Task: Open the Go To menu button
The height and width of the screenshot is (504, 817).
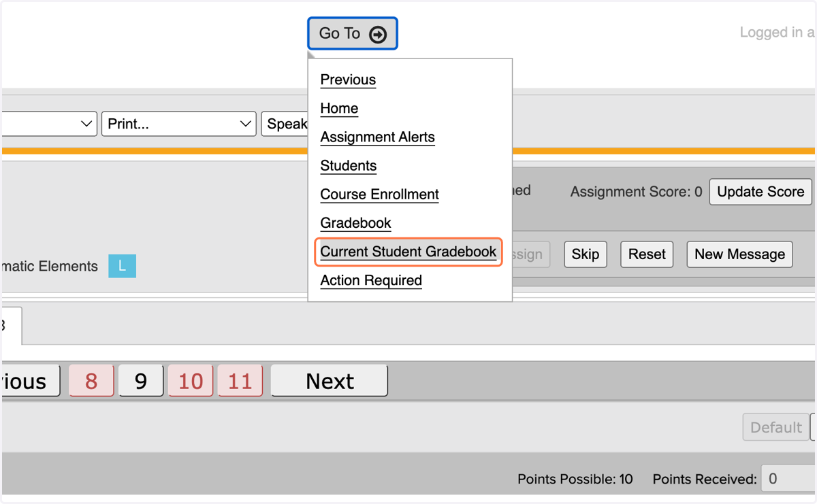Action: (352, 33)
